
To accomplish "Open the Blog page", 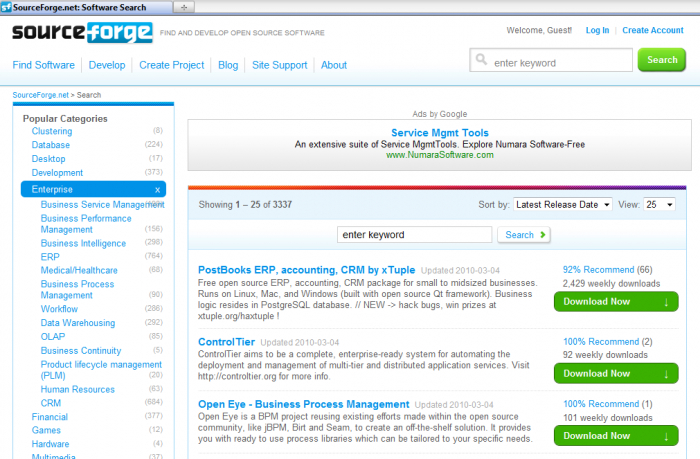I will [x=228, y=65].
